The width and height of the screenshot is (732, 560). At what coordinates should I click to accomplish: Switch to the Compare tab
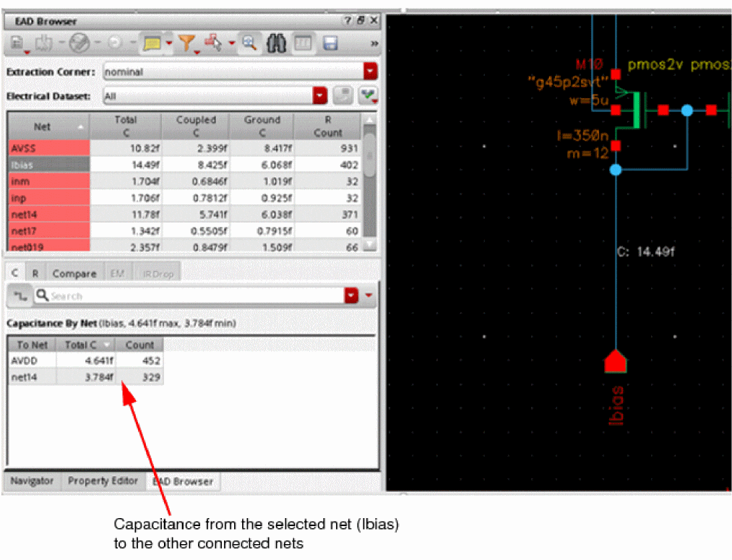(x=74, y=274)
